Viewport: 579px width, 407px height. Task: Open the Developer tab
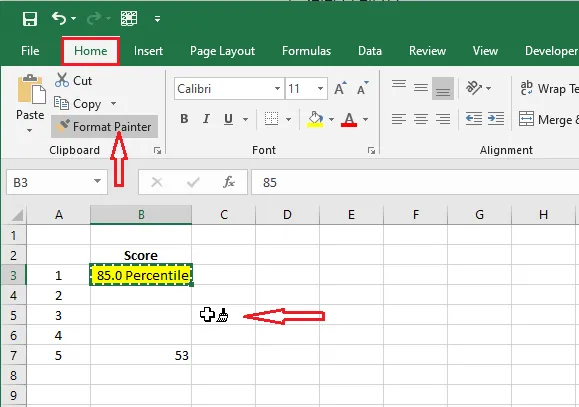click(x=551, y=51)
